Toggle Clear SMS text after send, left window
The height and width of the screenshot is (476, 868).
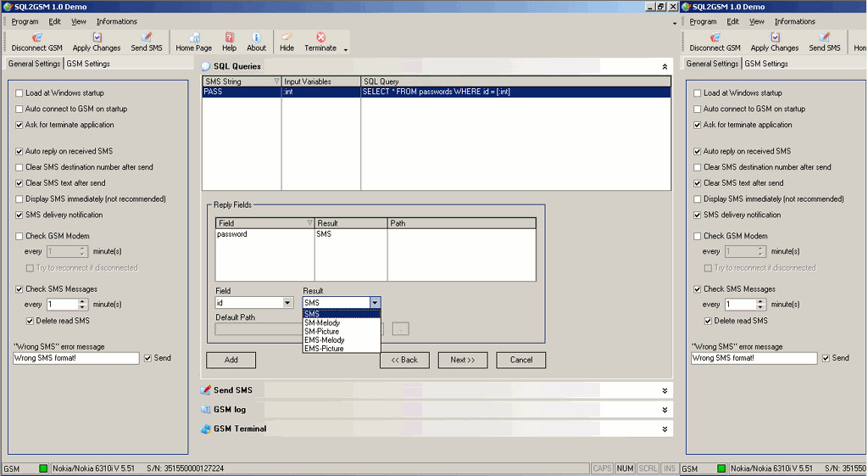coord(19,183)
